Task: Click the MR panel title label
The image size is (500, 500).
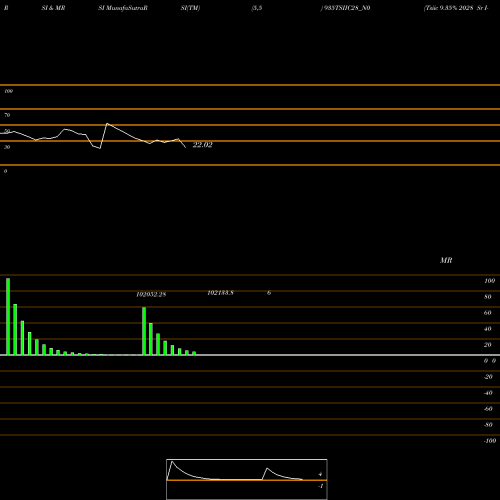Action: point(446,260)
